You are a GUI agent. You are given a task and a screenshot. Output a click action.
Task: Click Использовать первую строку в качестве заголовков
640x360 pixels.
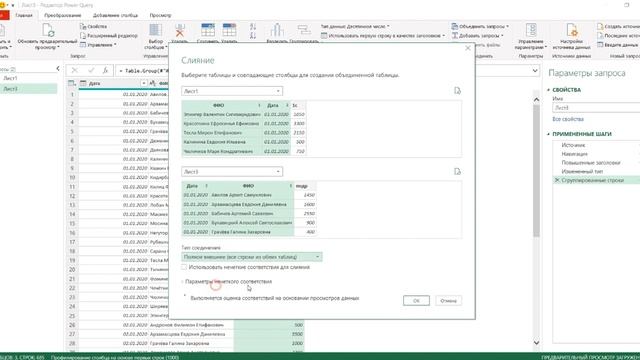[382, 36]
